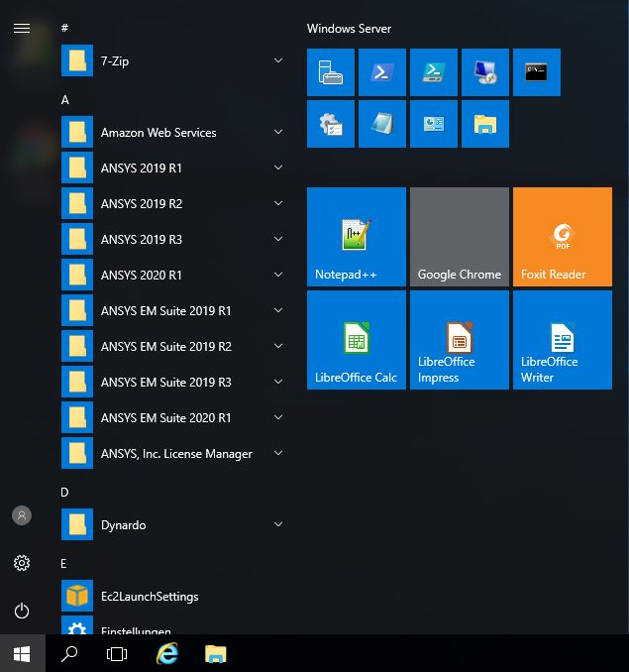
Task: Click the hamburger menu at top of Start
Action: tap(22, 29)
